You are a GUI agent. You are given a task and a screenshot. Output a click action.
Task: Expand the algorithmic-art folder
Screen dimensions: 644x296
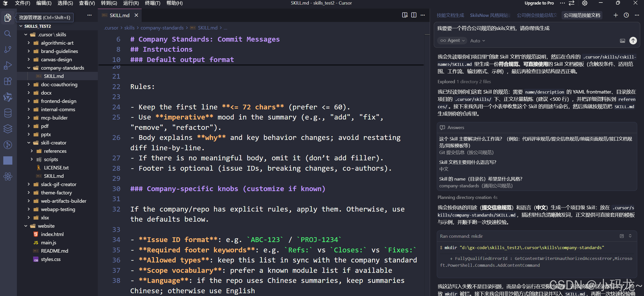[x=29, y=43]
